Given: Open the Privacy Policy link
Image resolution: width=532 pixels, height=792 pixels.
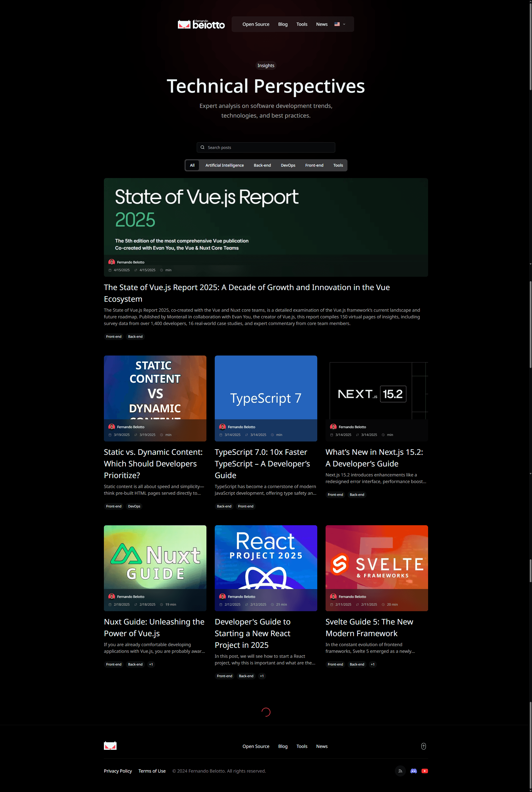Looking at the screenshot, I should (118, 771).
